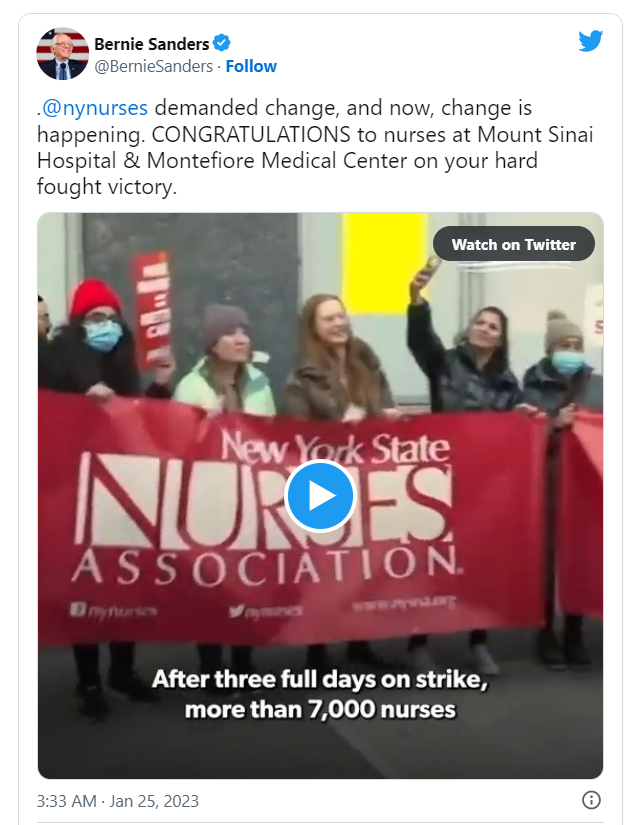Click the tweet info circle icon
The height and width of the screenshot is (825, 642).
tap(591, 800)
